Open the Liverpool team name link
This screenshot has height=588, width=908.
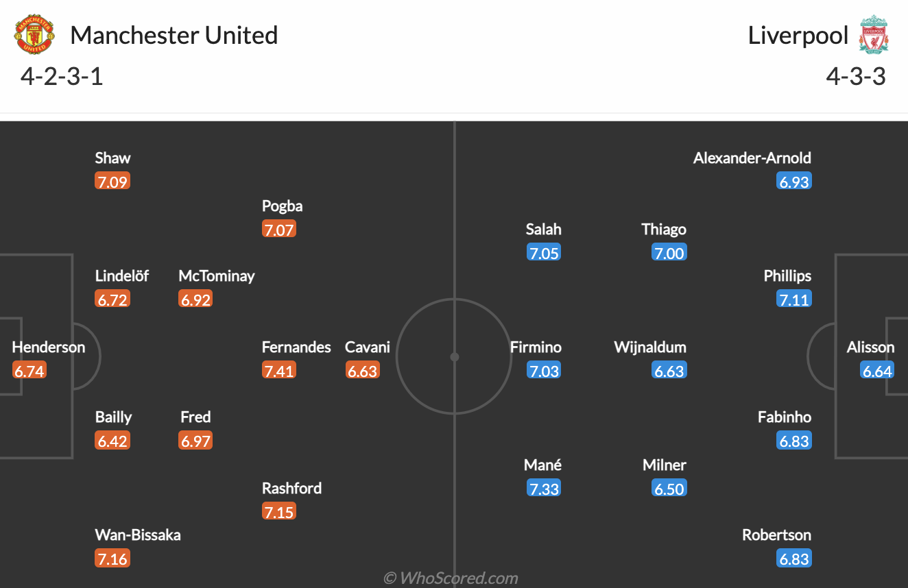[798, 36]
